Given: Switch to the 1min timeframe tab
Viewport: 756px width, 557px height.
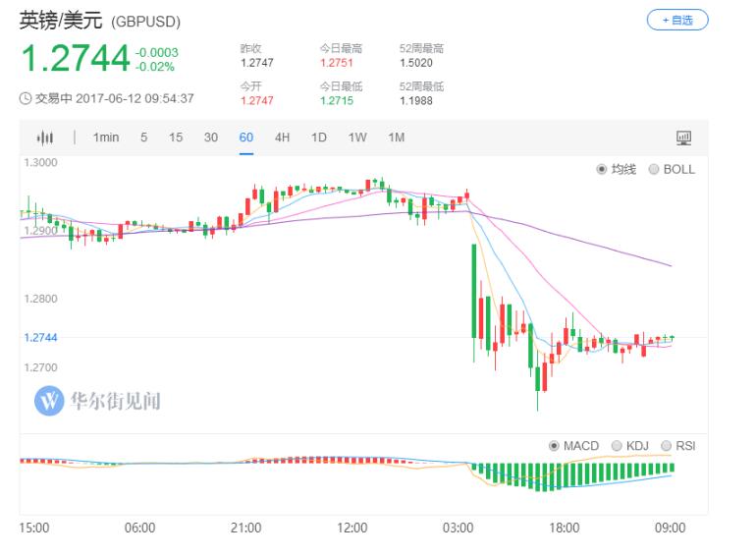Looking at the screenshot, I should (x=106, y=138).
